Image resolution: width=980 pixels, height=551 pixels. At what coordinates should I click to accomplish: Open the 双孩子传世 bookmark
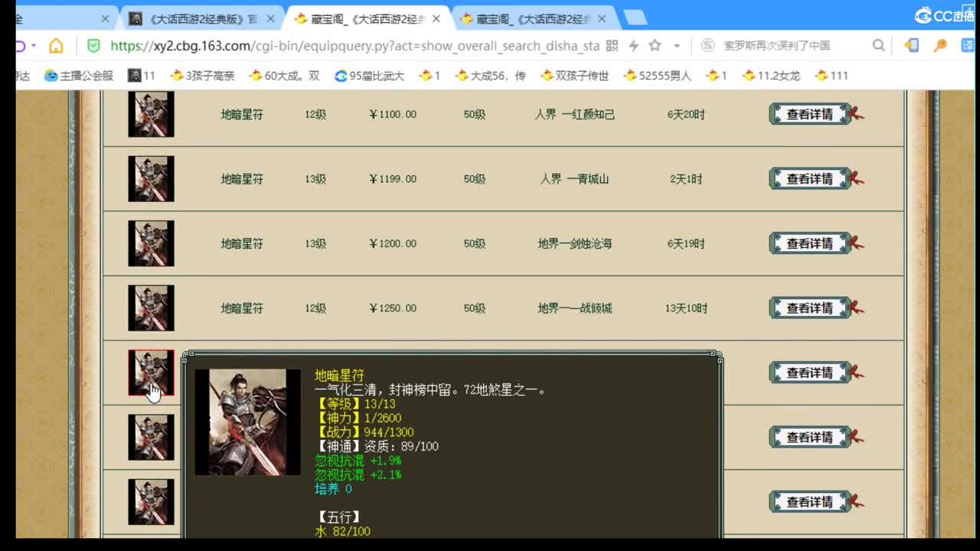pos(575,76)
